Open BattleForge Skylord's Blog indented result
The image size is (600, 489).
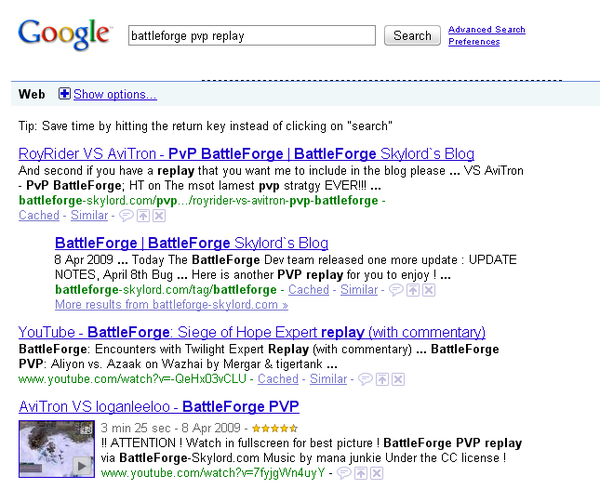coord(192,243)
